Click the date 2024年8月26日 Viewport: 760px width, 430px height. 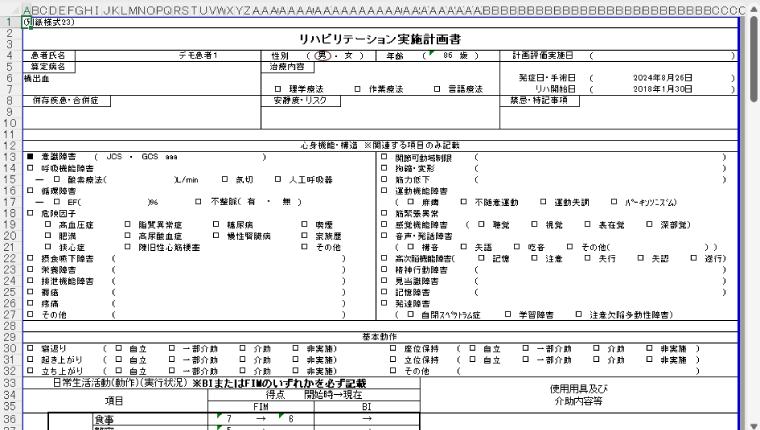[662, 78]
